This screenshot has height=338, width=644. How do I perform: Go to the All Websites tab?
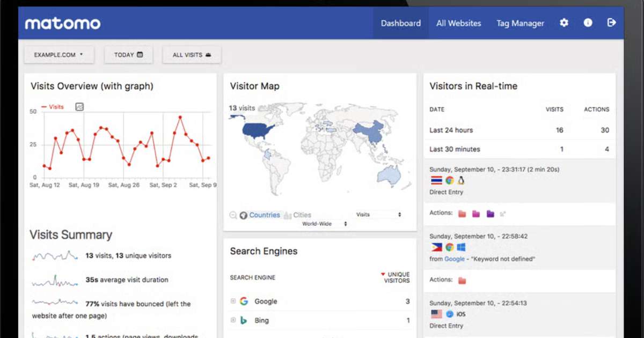pos(458,23)
